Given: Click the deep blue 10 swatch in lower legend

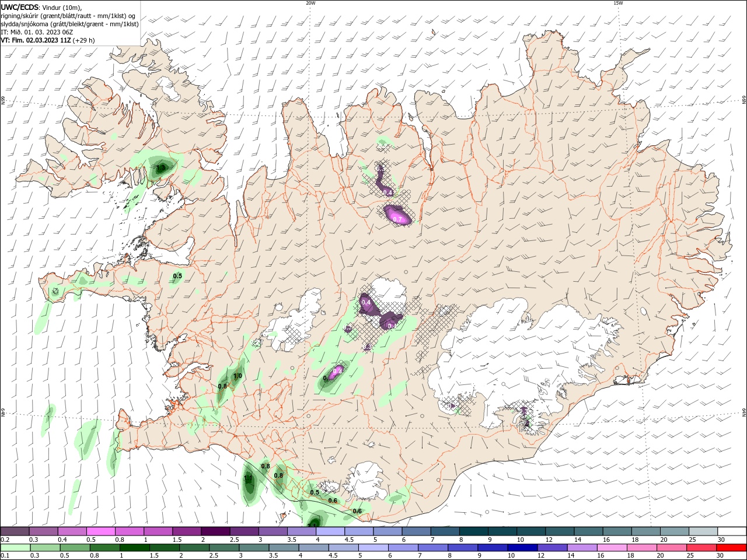Looking at the screenshot, I should tap(522, 548).
